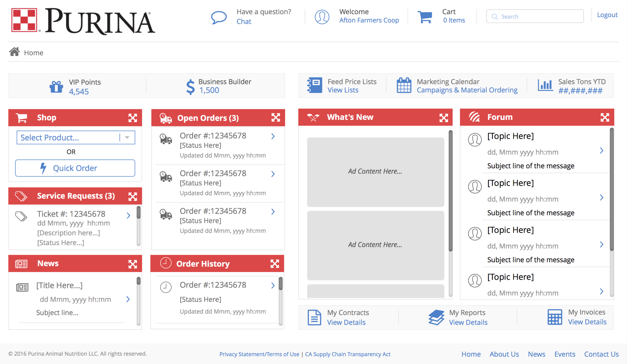Click the Sales Tons YTD chart icon
Image resolution: width=627 pixels, height=364 pixels.
(545, 85)
